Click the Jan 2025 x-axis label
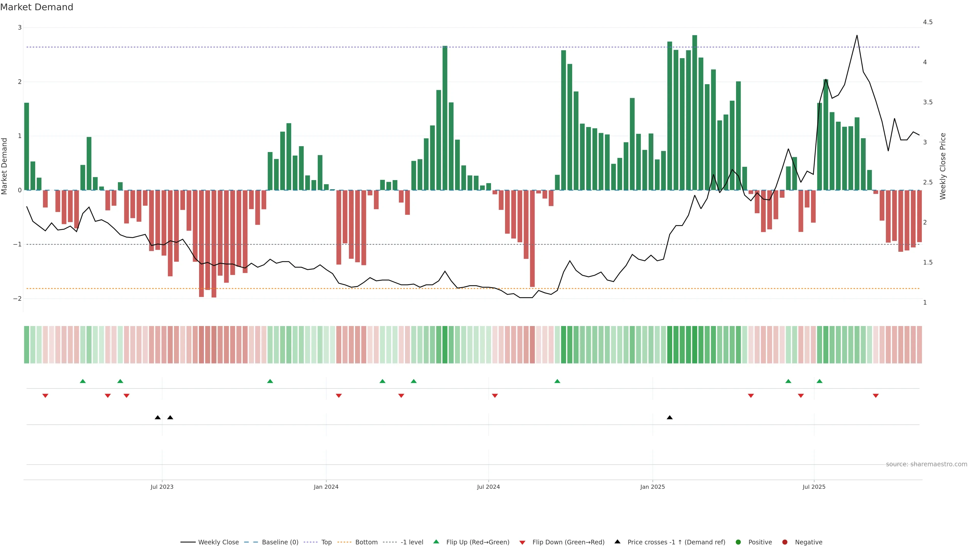Image resolution: width=980 pixels, height=551 pixels. [653, 487]
